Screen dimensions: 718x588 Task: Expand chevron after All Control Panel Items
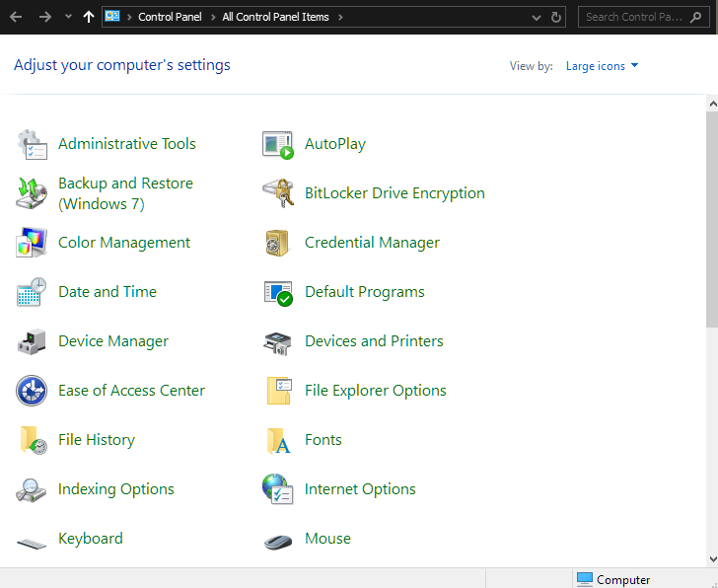point(340,18)
